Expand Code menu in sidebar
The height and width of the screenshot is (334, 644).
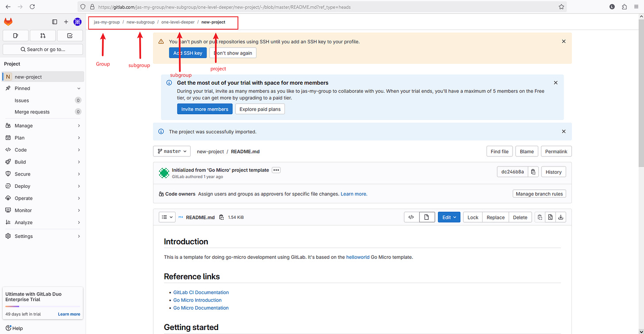click(43, 150)
